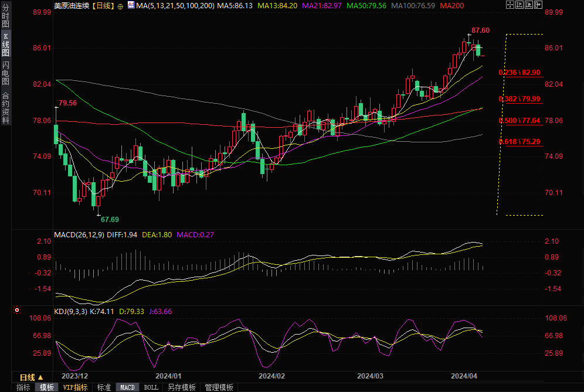
Task: Select the BOLL indicator template
Action: pos(151,387)
